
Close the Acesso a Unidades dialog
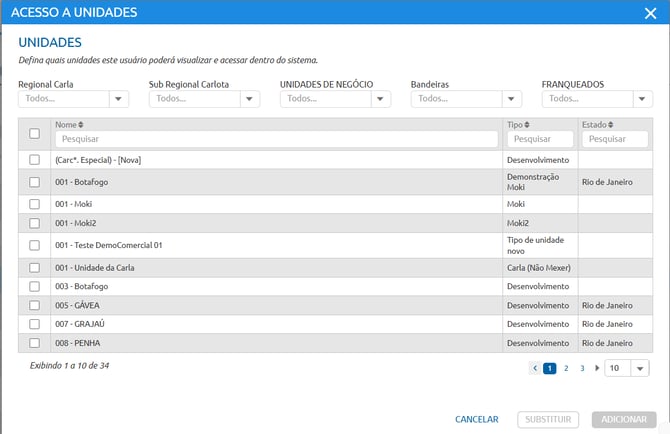click(x=650, y=13)
